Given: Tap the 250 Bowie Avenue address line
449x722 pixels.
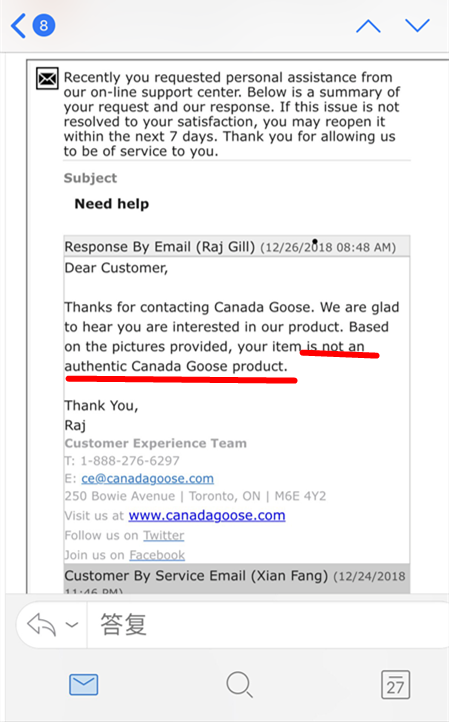Looking at the screenshot, I should [x=195, y=496].
